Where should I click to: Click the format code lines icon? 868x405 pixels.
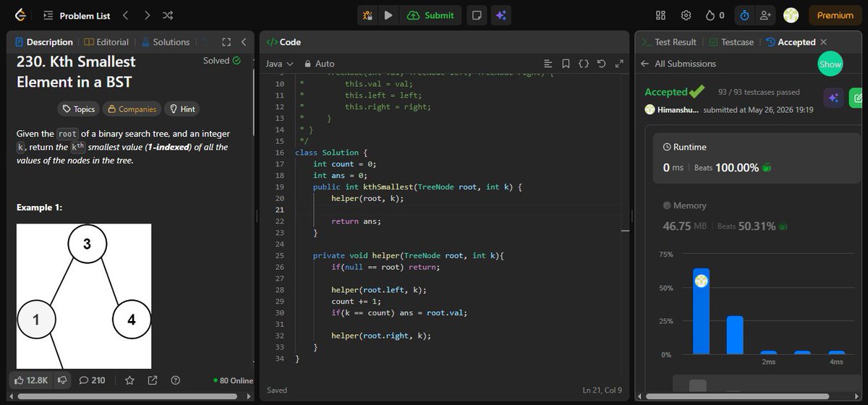coord(548,64)
